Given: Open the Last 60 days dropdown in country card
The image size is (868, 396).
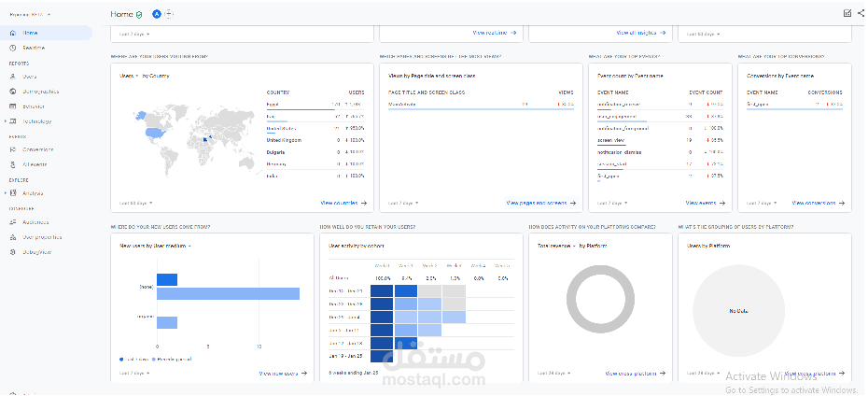Looking at the screenshot, I should [x=135, y=204].
